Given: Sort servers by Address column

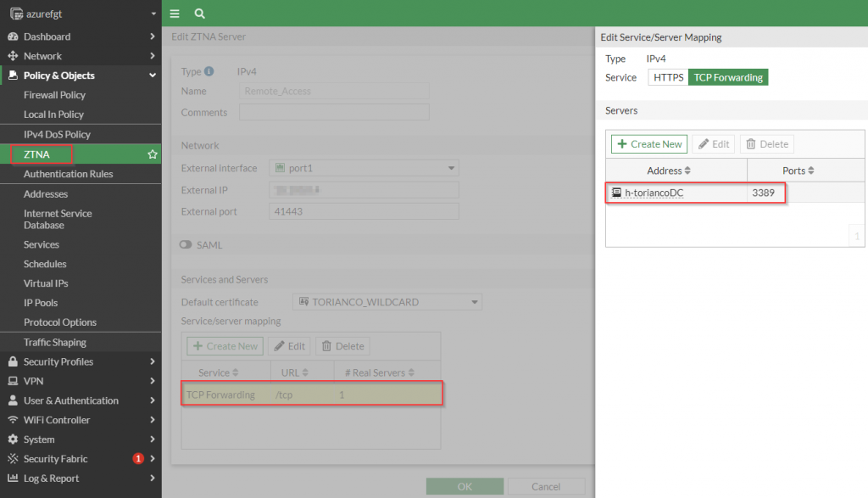Looking at the screenshot, I should click(x=669, y=171).
